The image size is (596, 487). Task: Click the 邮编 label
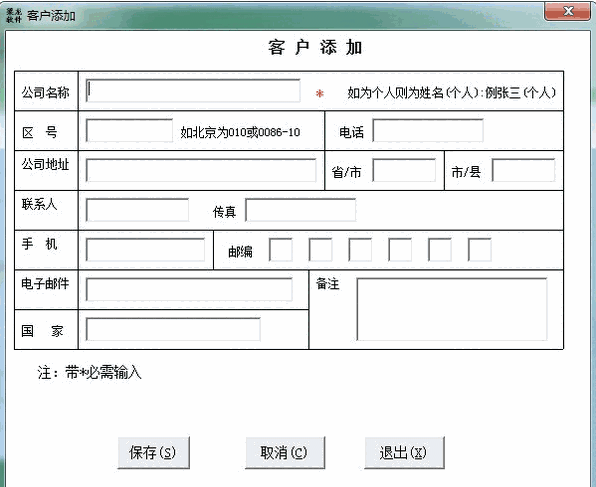coord(240,251)
